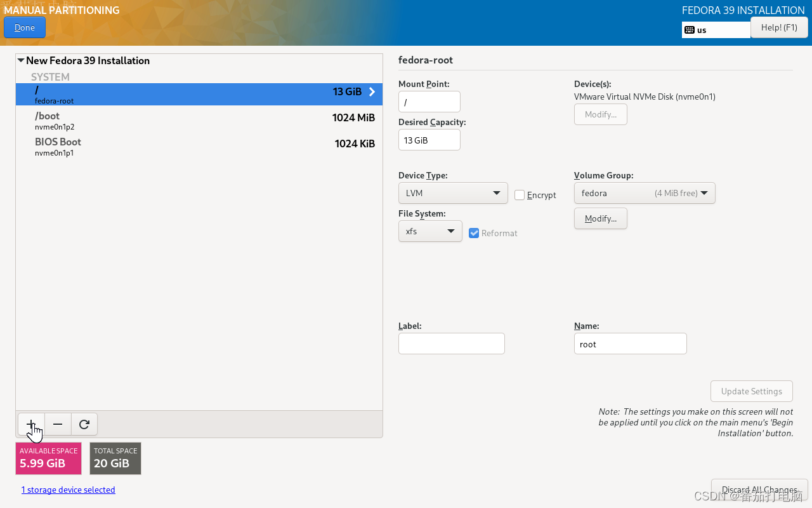Click VMware Virtual NVMe Disk text
The width and height of the screenshot is (812, 508).
pyautogui.click(x=645, y=97)
